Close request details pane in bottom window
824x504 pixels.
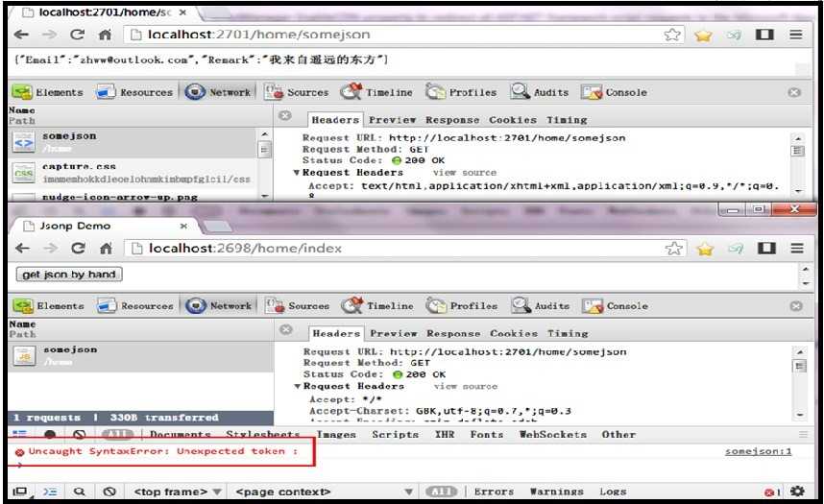coord(286,329)
